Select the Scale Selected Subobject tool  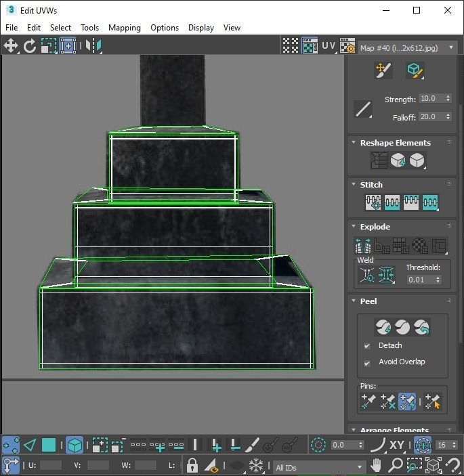(49, 46)
